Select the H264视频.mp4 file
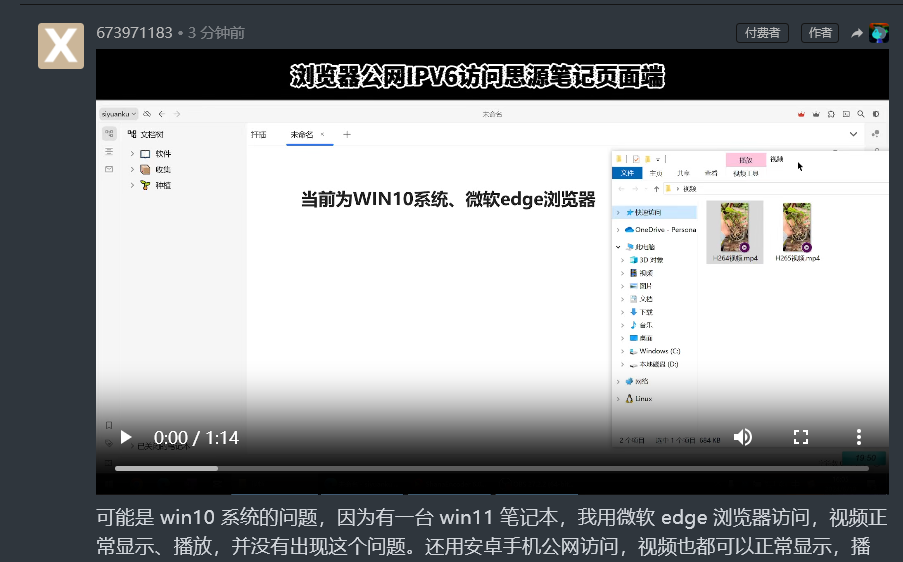The image size is (903, 562). [735, 232]
